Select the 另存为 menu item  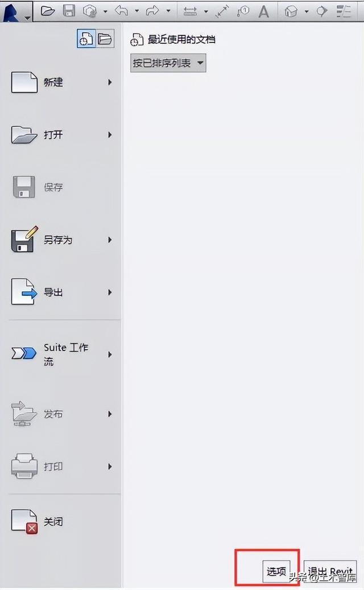click(x=62, y=240)
